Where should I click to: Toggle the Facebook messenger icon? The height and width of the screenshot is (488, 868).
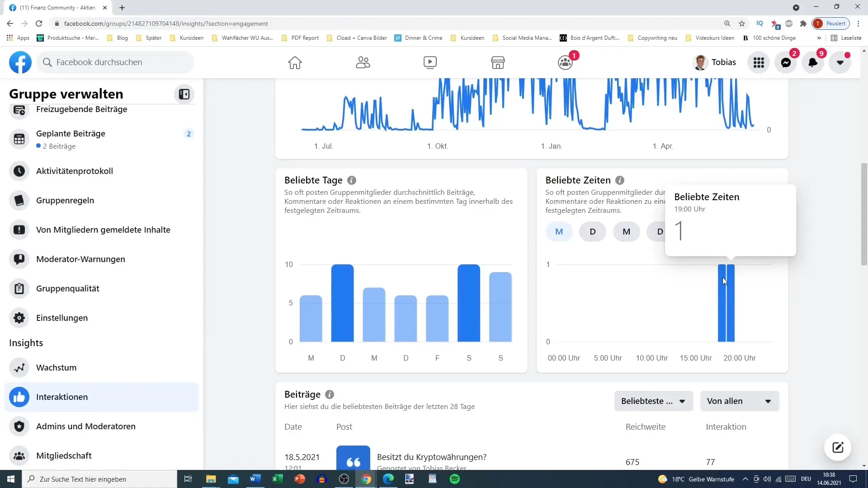pyautogui.click(x=787, y=62)
